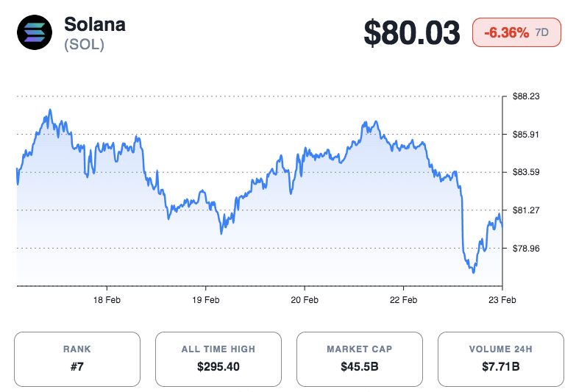The image size is (576, 392).
Task: Click the 19 Feb date marker
Action: [x=206, y=300]
